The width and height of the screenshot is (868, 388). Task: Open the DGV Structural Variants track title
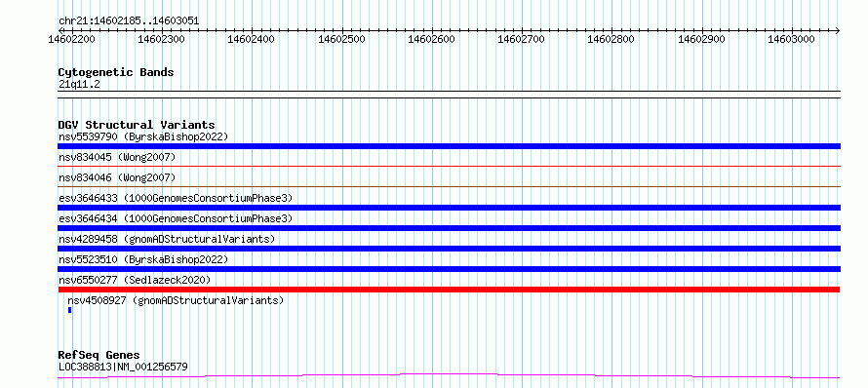tap(137, 125)
